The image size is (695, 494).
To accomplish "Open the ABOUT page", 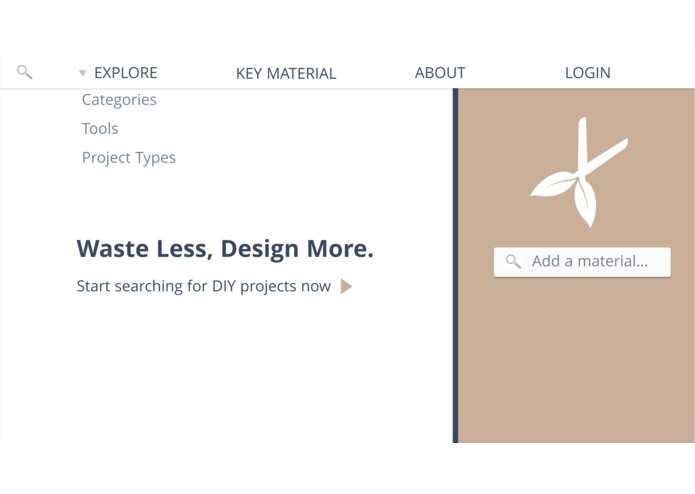I will pyautogui.click(x=440, y=73).
